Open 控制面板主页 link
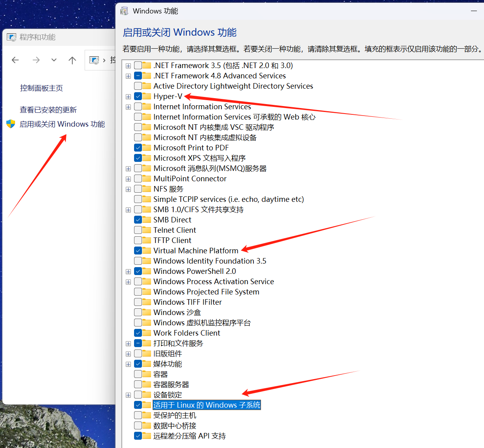The width and height of the screenshot is (484, 448). pyautogui.click(x=42, y=88)
